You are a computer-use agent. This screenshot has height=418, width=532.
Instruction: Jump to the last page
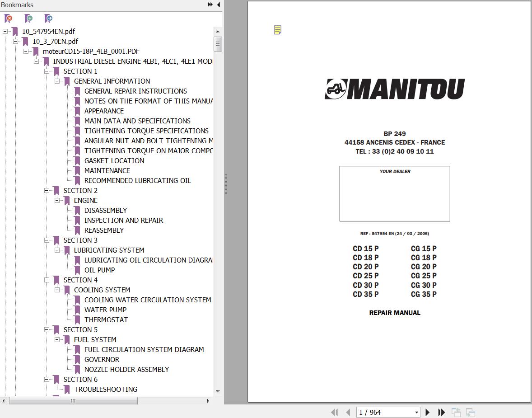[441, 412]
